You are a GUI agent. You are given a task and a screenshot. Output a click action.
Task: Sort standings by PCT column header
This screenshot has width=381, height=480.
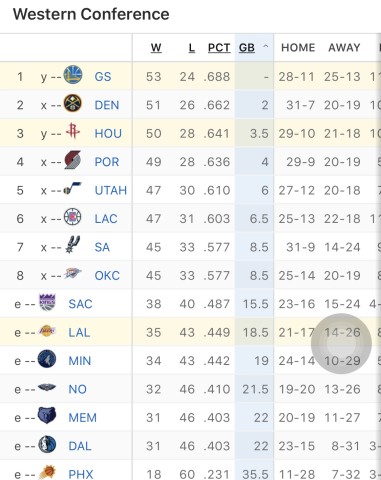tap(219, 48)
